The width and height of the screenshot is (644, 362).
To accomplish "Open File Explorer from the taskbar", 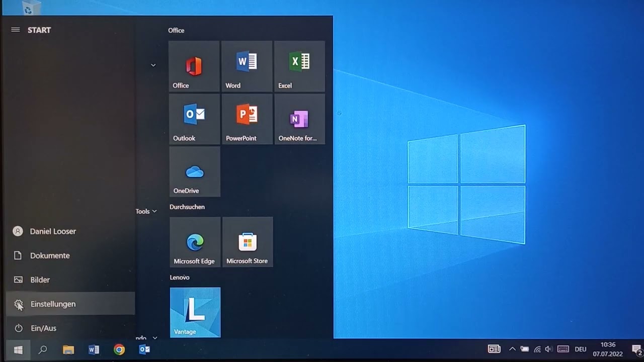I will pos(68,350).
